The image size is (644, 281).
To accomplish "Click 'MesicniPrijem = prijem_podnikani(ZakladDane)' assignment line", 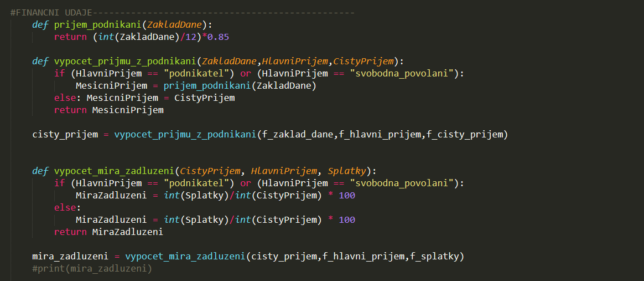I will [x=196, y=85].
